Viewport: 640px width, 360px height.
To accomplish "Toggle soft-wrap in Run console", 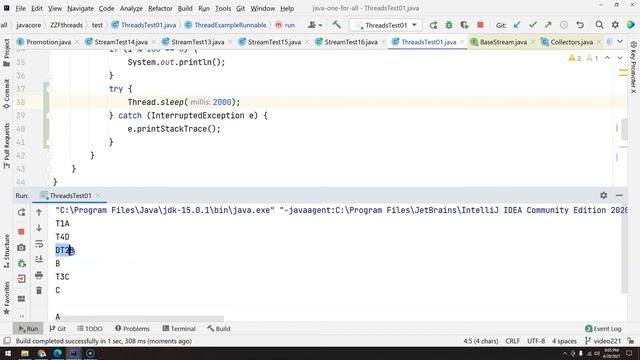I will 39,244.
